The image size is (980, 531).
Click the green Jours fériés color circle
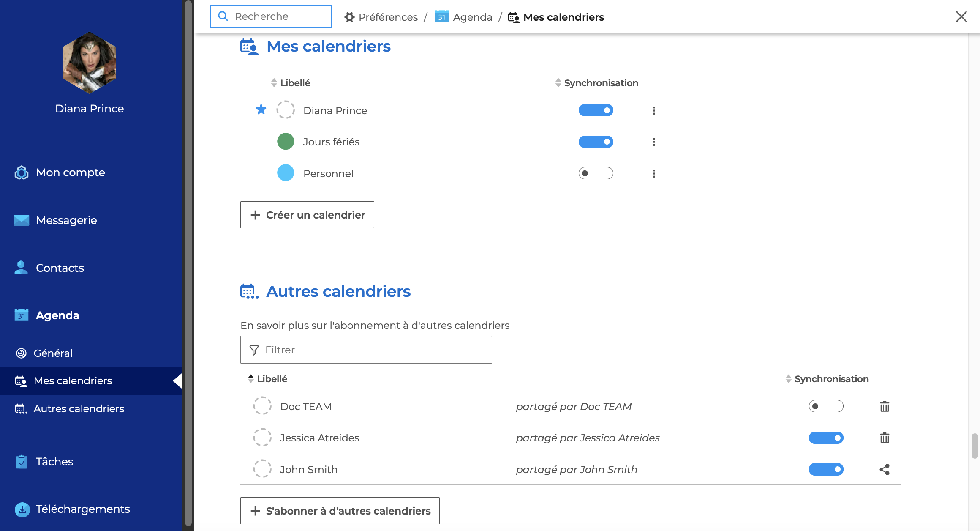[286, 141]
